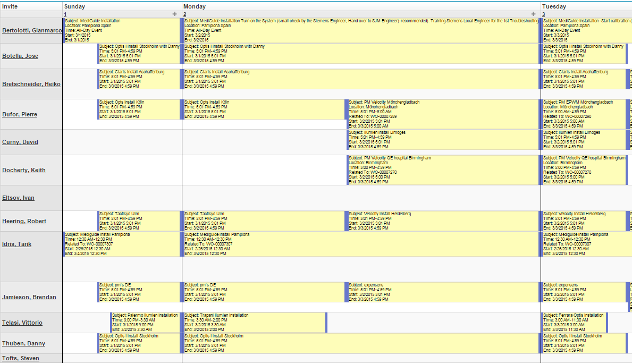The height and width of the screenshot is (364, 632).
Task: Open Botella's Tuesday Optis Install Stockholm event
Action: tap(584, 54)
